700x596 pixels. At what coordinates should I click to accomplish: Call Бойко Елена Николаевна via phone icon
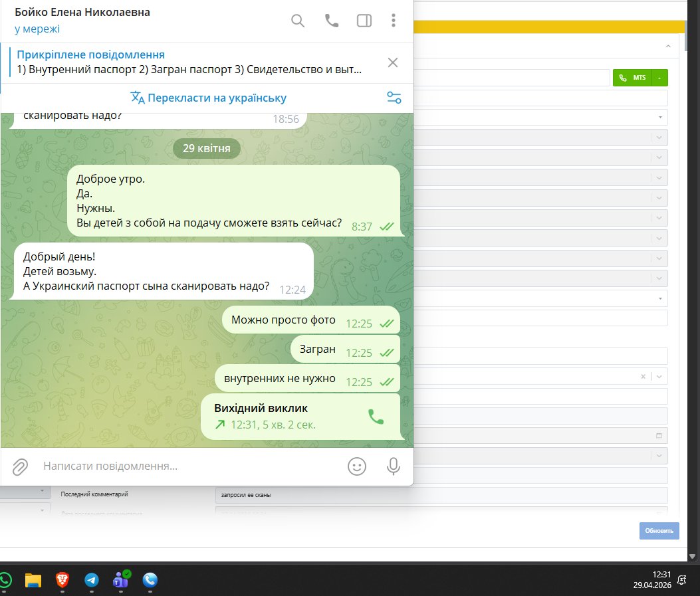point(331,21)
